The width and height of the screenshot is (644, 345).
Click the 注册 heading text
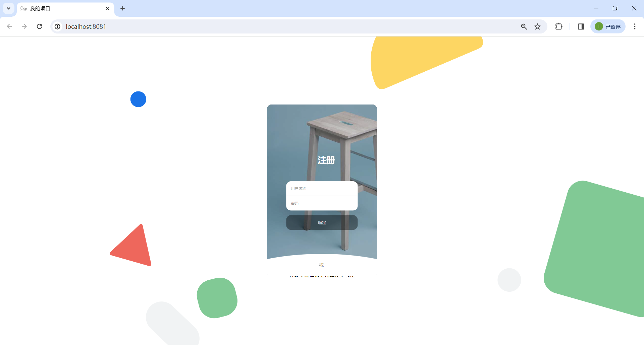point(326,160)
